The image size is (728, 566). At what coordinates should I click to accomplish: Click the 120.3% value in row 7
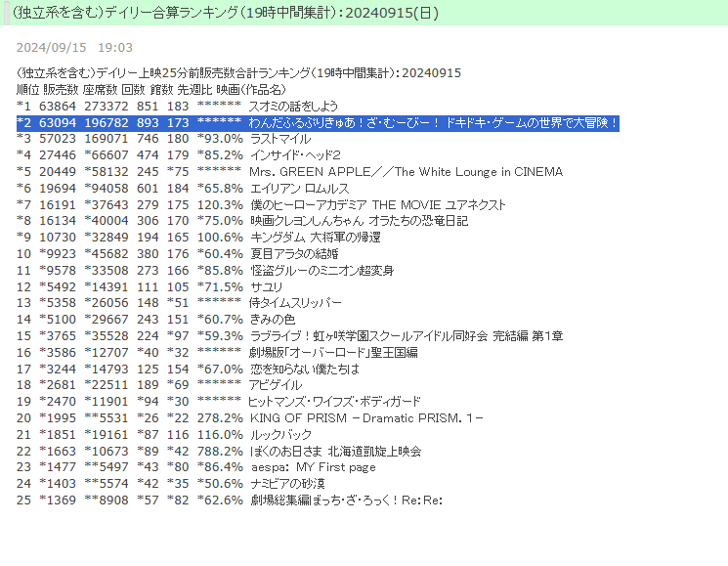[220, 204]
